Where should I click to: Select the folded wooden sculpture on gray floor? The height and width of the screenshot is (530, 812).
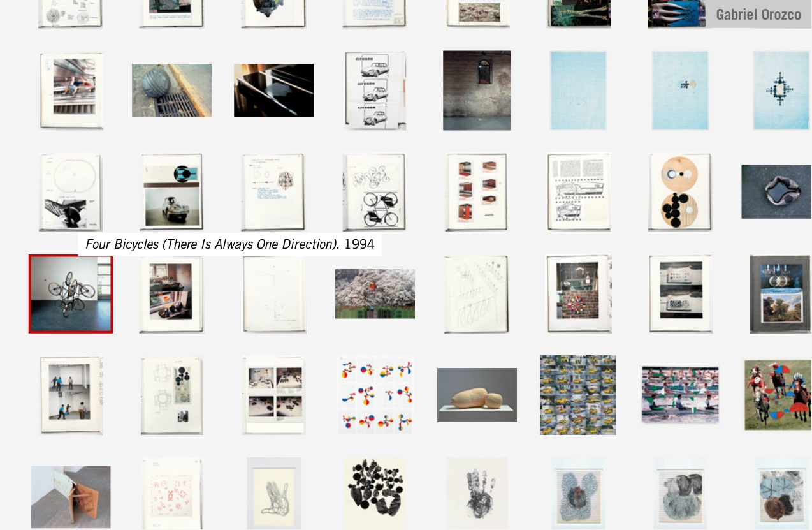[x=71, y=497]
